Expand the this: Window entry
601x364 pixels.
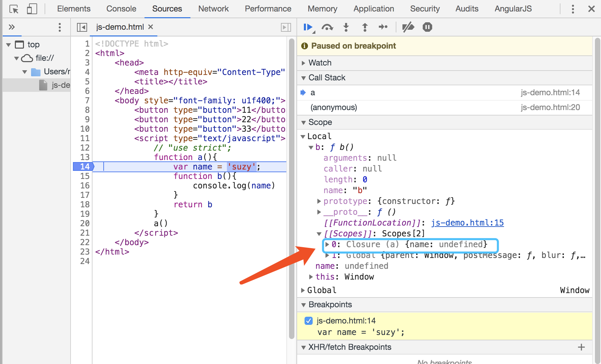[311, 277]
